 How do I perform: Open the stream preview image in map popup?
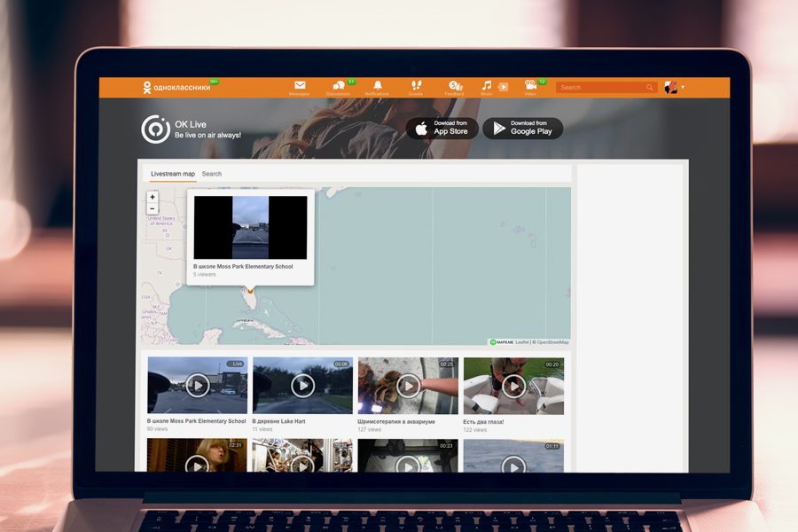(x=250, y=228)
